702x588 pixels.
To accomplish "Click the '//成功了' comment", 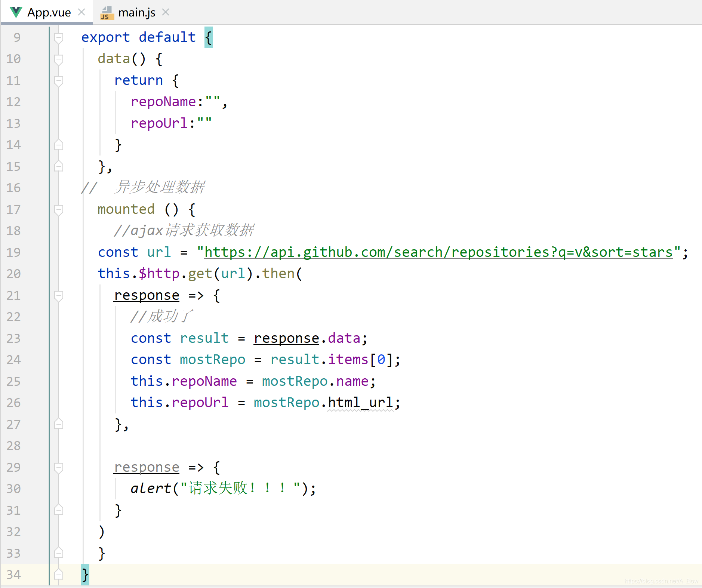I will tap(162, 316).
